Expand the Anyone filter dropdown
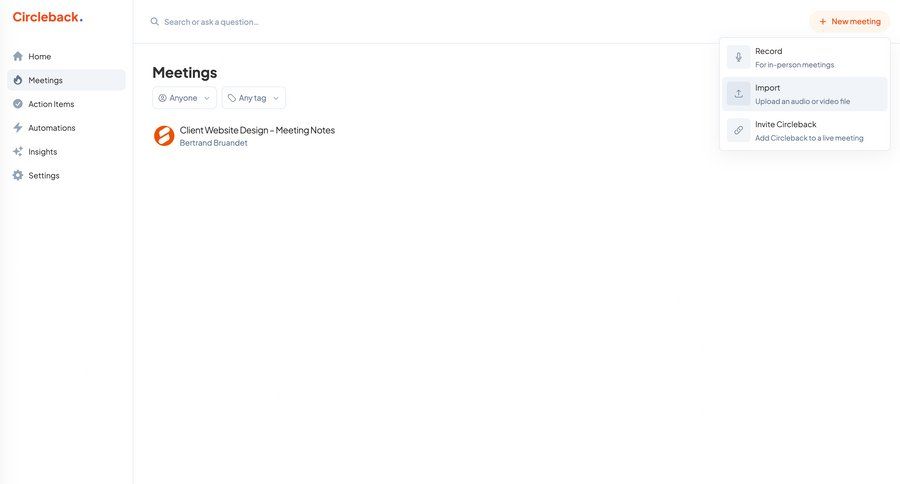Viewport: 900px width, 484px height. (x=184, y=98)
